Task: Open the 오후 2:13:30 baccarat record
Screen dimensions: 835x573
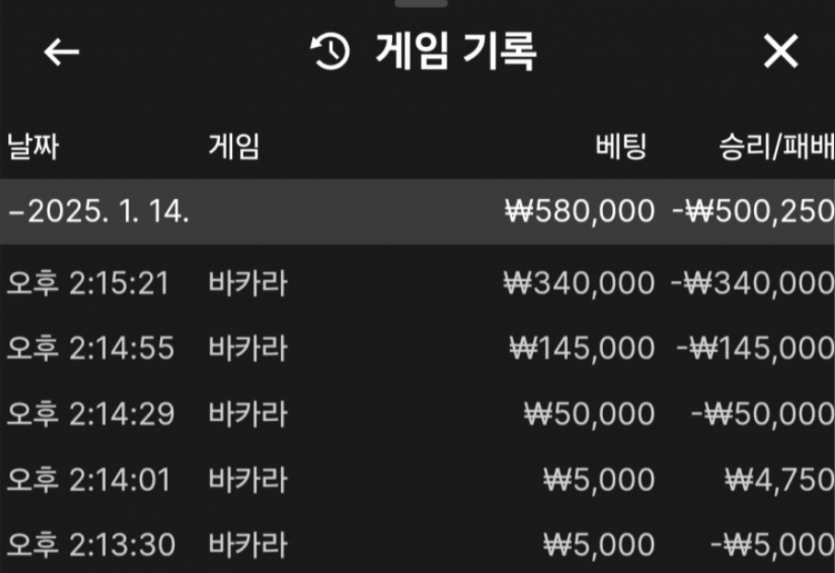Action: coord(418,544)
